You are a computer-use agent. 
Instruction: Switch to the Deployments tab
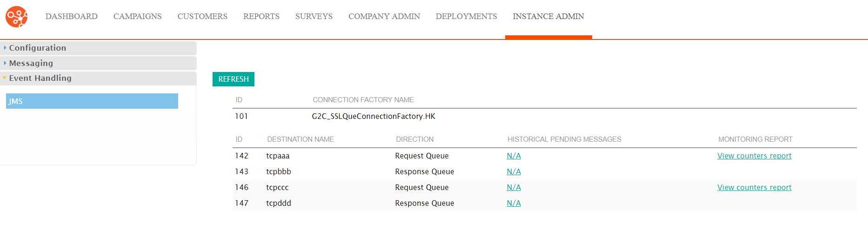[467, 17]
